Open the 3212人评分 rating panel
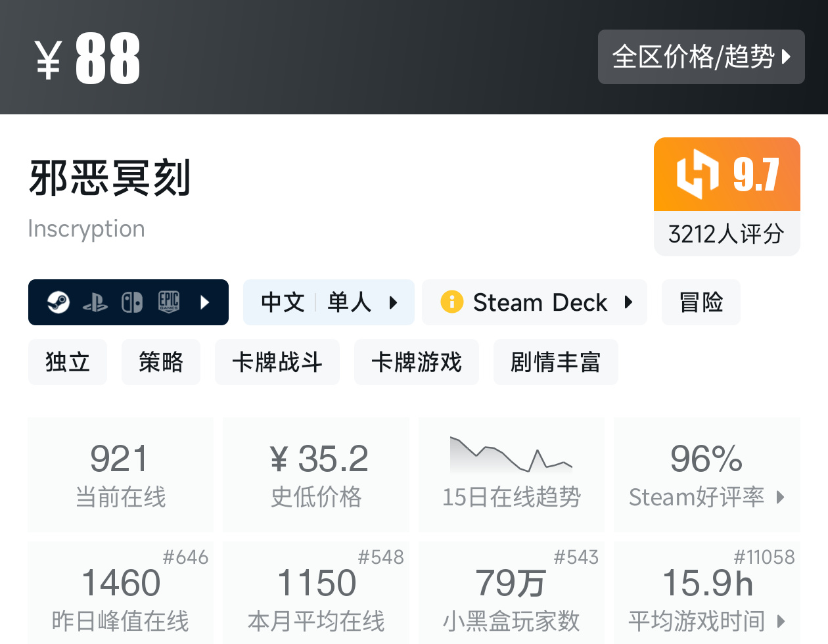The height and width of the screenshot is (644, 828). point(726,233)
